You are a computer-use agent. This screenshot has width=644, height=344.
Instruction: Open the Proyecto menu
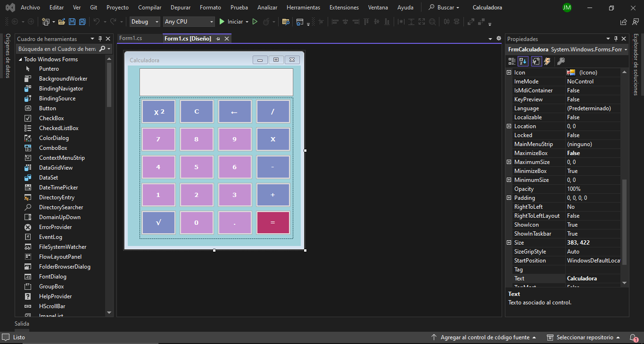coord(118,8)
